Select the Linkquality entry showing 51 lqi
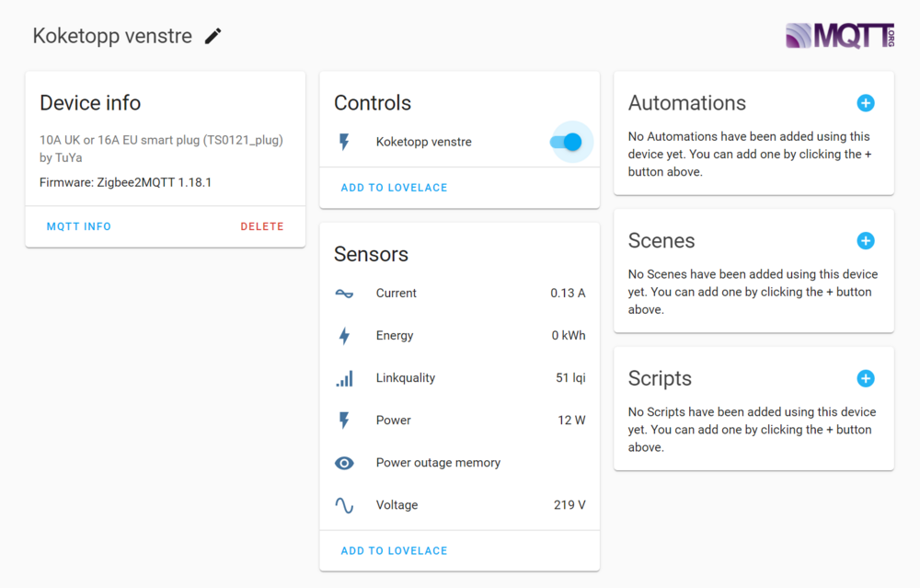 pos(460,378)
